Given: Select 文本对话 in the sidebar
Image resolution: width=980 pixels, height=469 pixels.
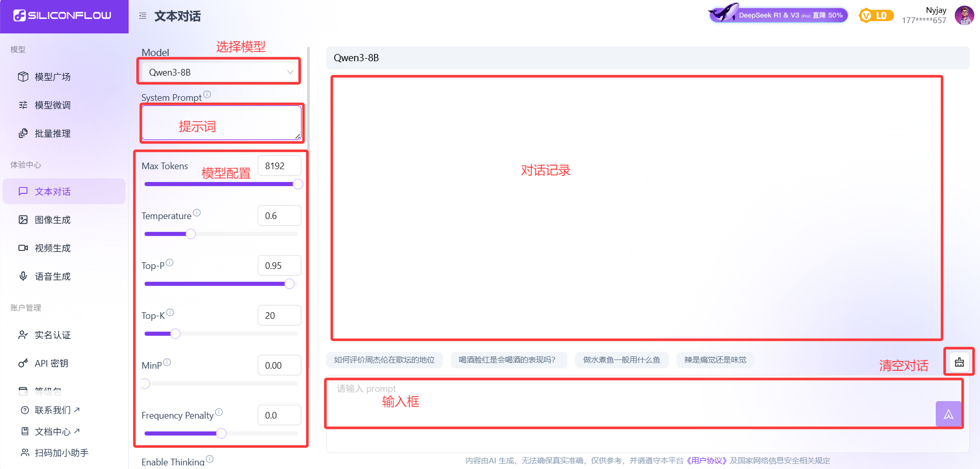Looking at the screenshot, I should tap(64, 191).
